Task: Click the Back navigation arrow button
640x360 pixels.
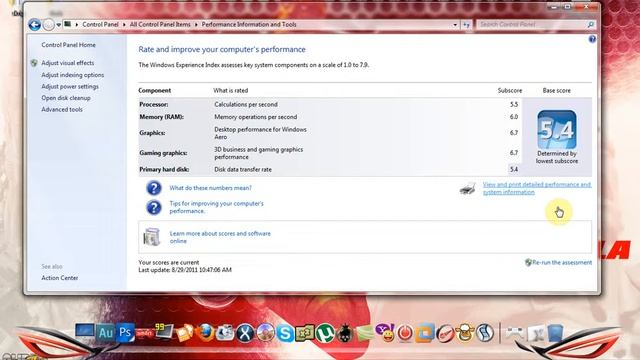Action: click(x=35, y=25)
